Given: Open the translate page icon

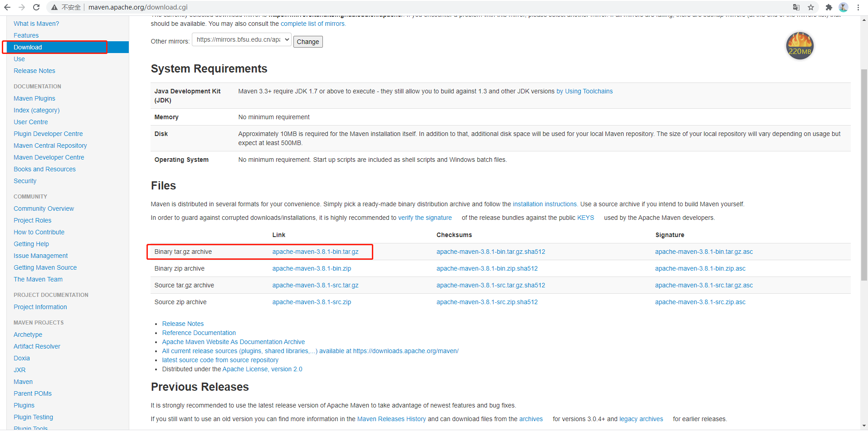Looking at the screenshot, I should pos(796,7).
